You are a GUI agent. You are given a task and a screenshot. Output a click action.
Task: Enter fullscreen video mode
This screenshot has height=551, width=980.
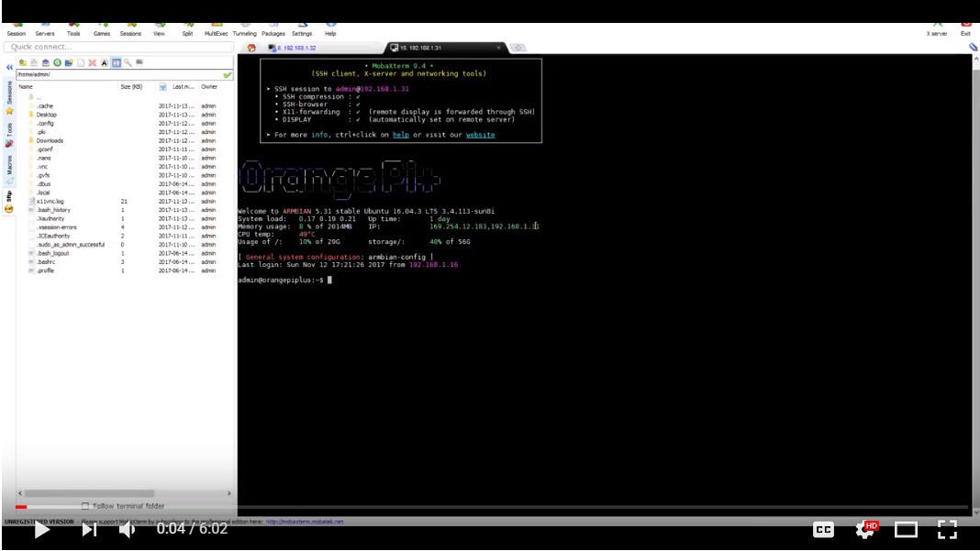tap(948, 530)
